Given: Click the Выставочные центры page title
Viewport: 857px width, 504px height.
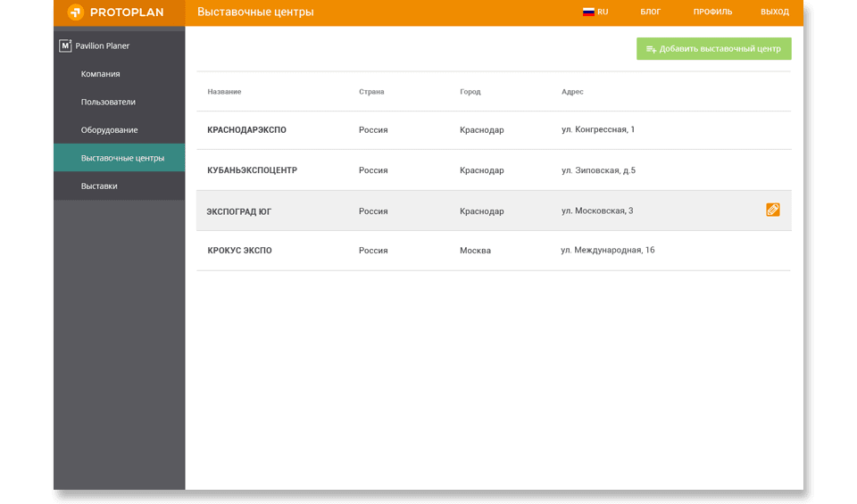Looking at the screenshot, I should [255, 12].
